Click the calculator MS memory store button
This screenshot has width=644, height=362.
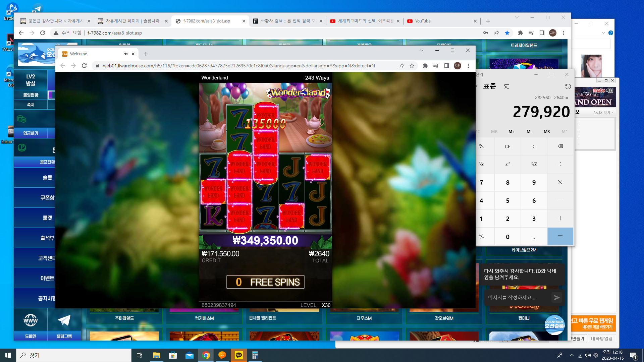pyautogui.click(x=547, y=132)
